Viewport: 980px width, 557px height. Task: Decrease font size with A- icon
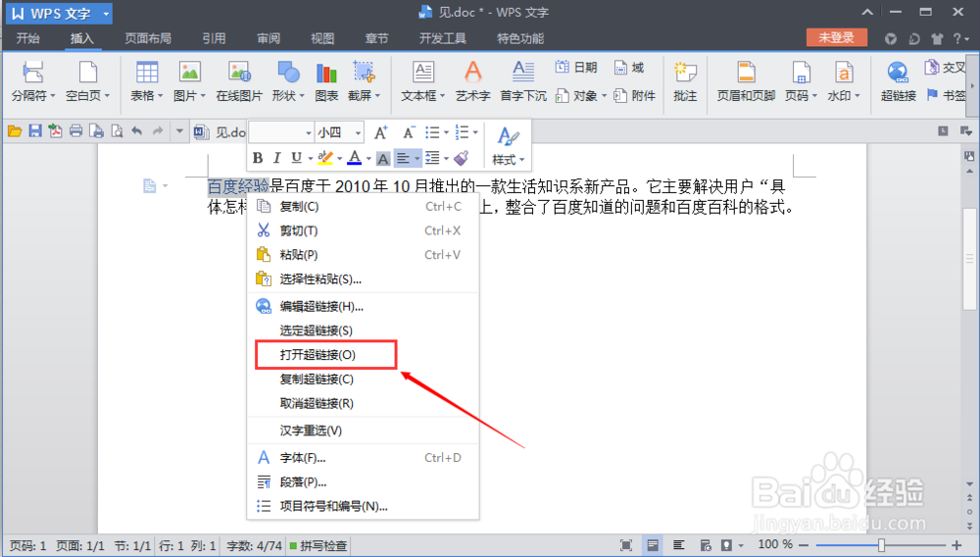click(408, 132)
